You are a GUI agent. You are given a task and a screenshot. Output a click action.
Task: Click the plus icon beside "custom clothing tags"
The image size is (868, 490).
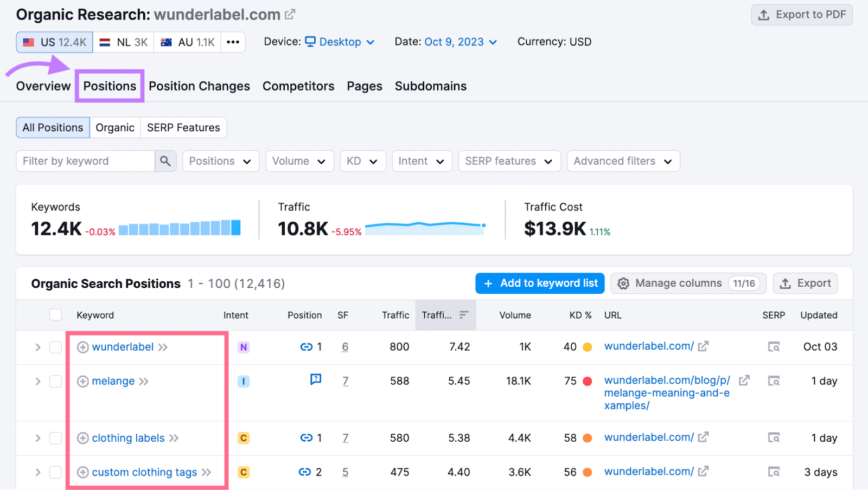click(x=82, y=472)
